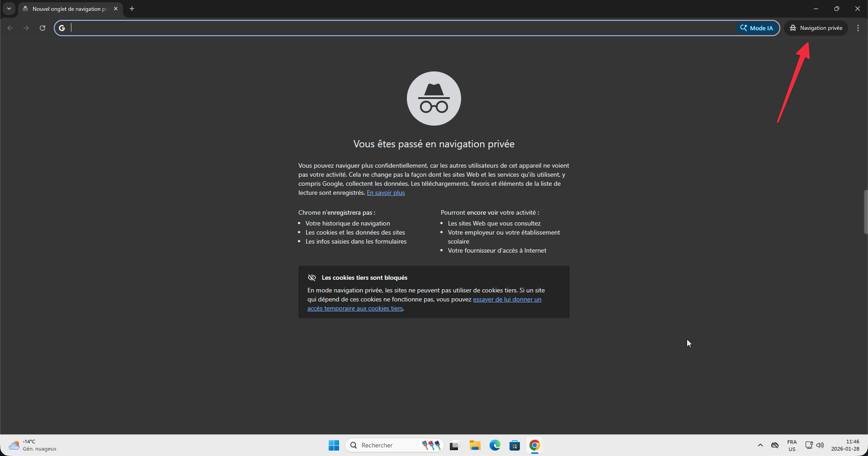868x456 pixels.
Task: Click text Les cookies tiers sont bloqués
Action: (x=364, y=277)
